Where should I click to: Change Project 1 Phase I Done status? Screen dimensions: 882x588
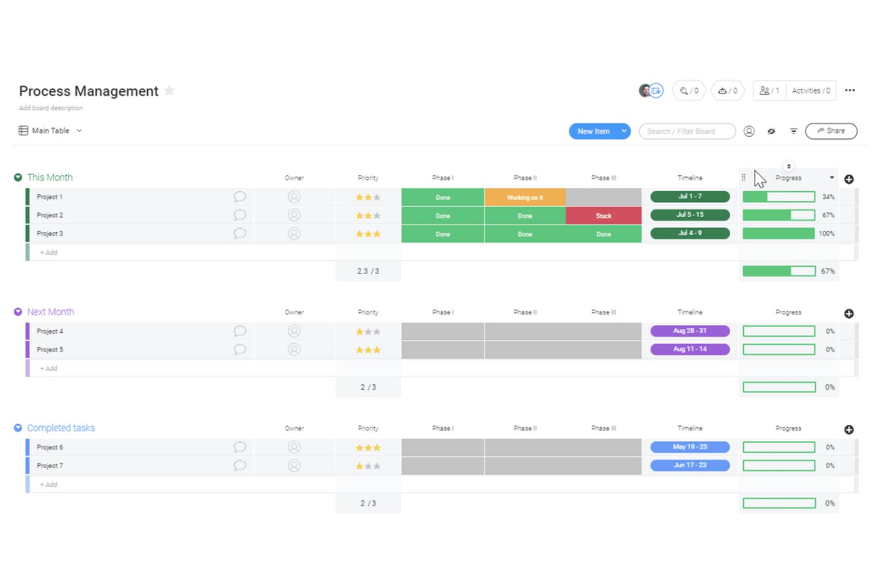443,197
